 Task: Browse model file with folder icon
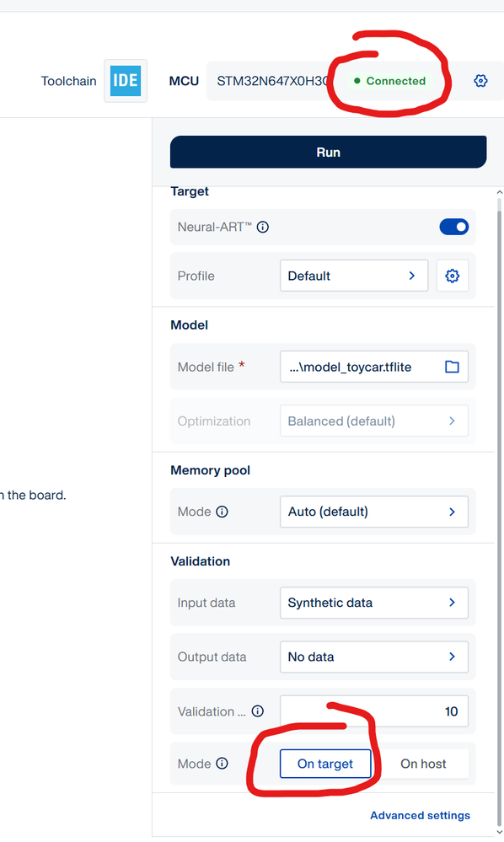[452, 367]
